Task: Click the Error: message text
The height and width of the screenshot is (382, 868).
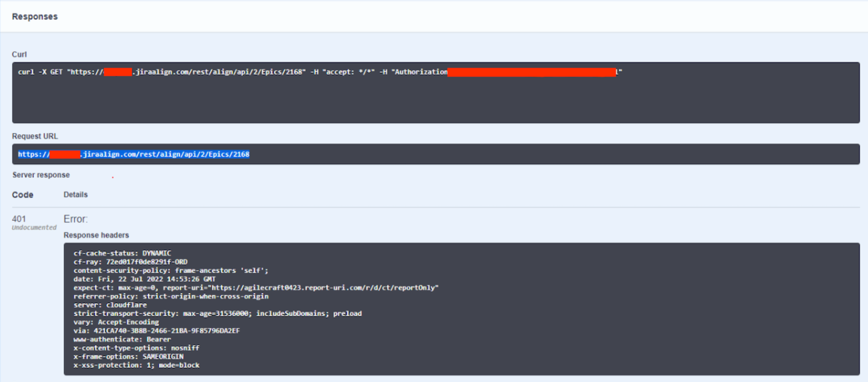Action: point(75,219)
